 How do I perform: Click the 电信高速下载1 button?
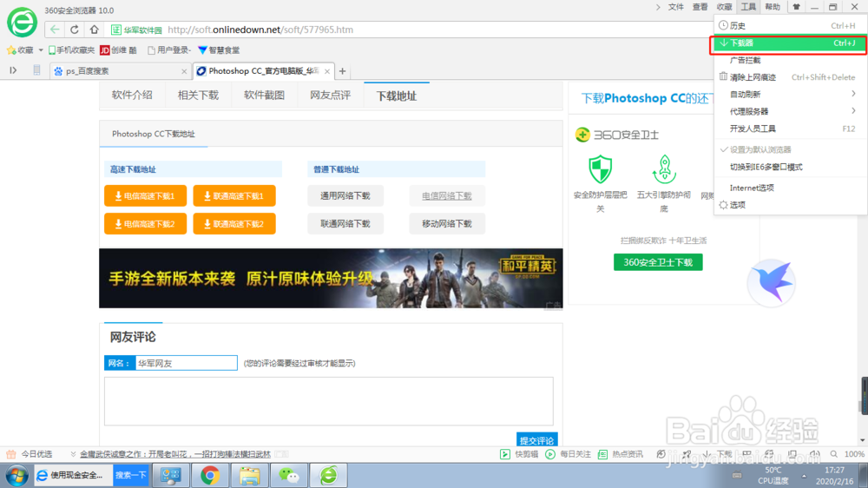coord(145,195)
